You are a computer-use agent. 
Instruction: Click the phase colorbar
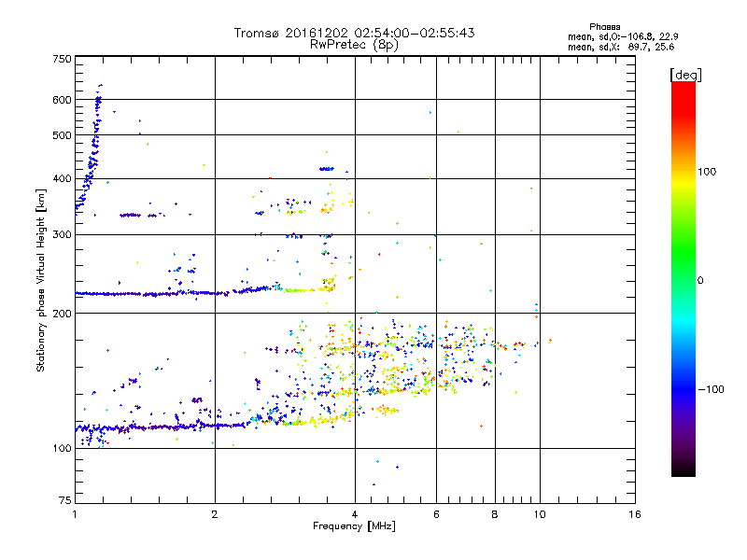tap(684, 278)
